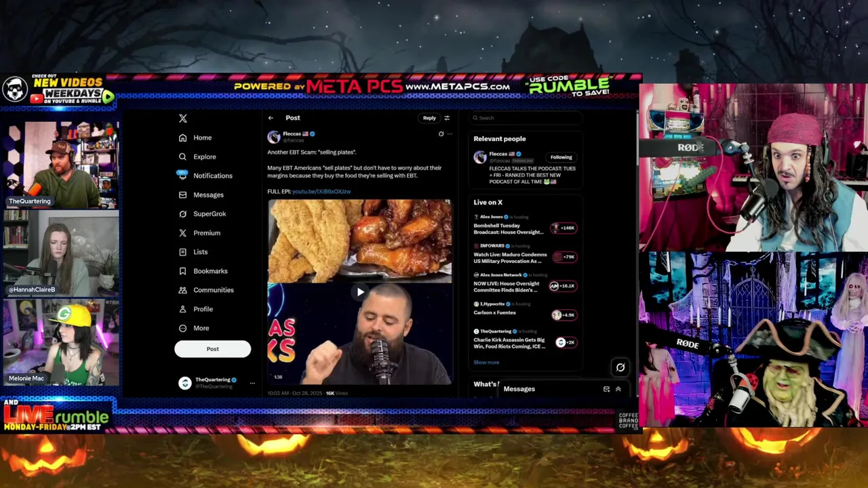Click Melonie Mac webcam feed
This screenshot has height=488, width=868.
62,342
